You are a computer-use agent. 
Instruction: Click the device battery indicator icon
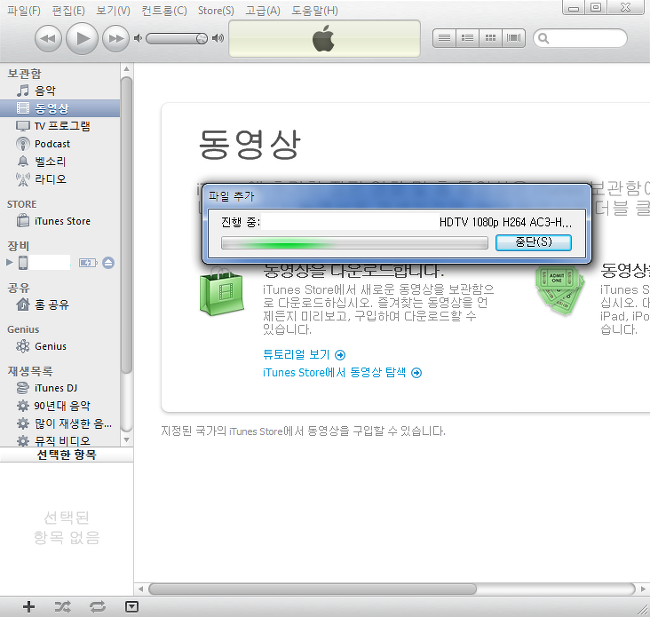click(x=88, y=262)
